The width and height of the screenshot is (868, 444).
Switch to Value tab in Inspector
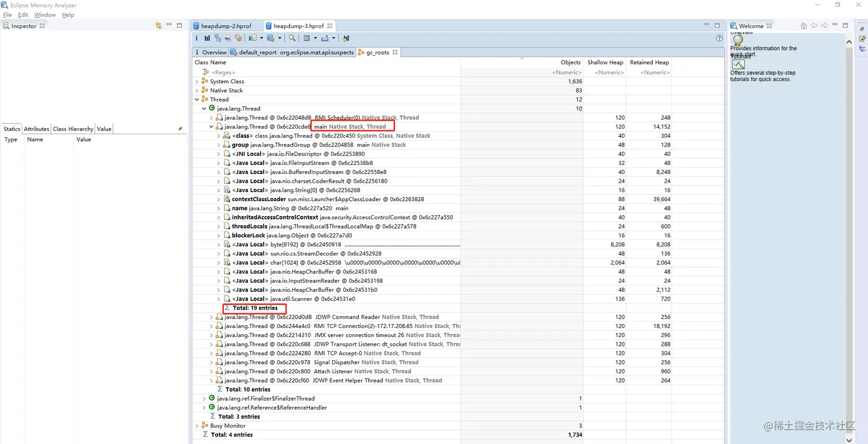104,129
